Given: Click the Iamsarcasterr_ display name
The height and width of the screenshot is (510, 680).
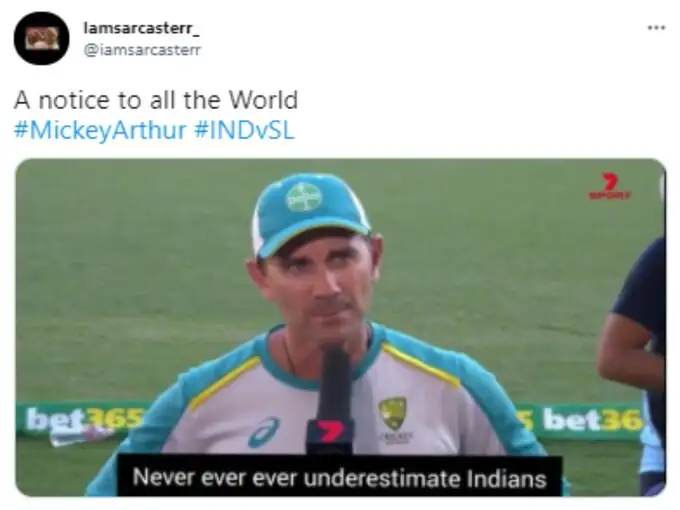Looking at the screenshot, I should pyautogui.click(x=141, y=29).
